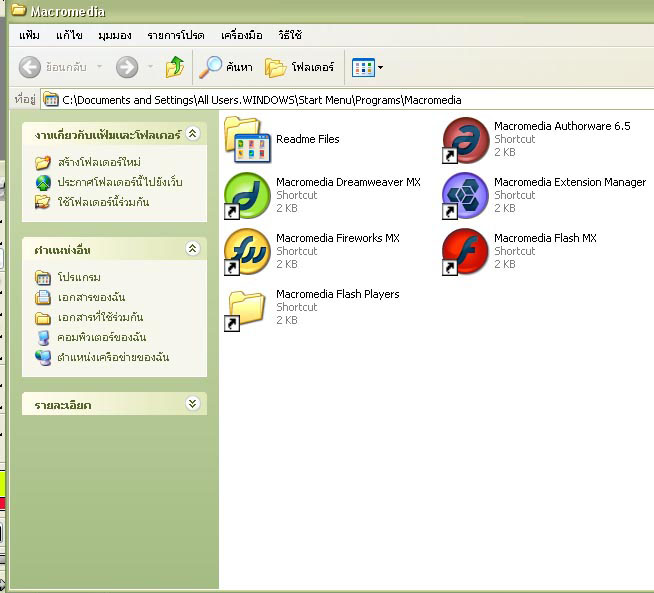Click the Back arrow toolbar button
Screen dimensions: 654x593
click(x=30, y=67)
